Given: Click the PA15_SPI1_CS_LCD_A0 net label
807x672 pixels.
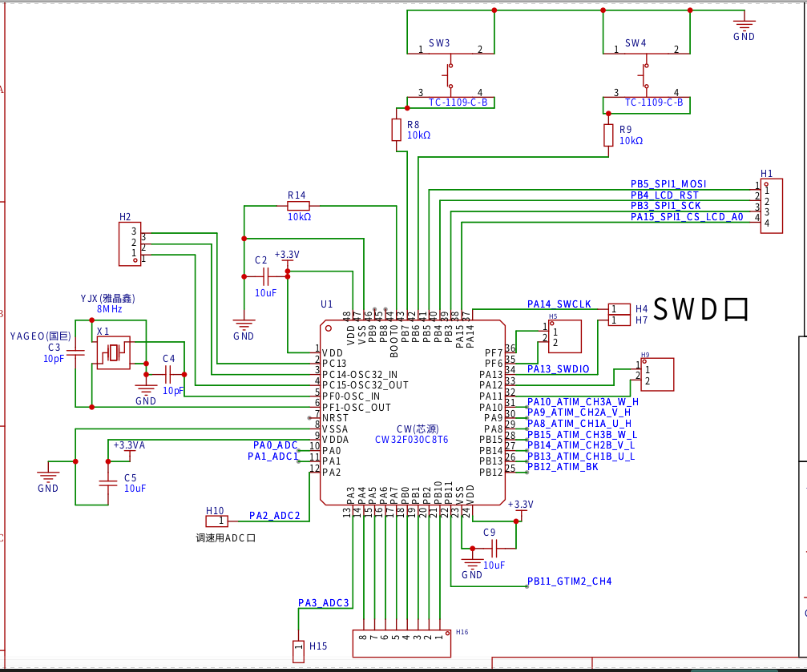Looking at the screenshot, I should [x=687, y=216].
